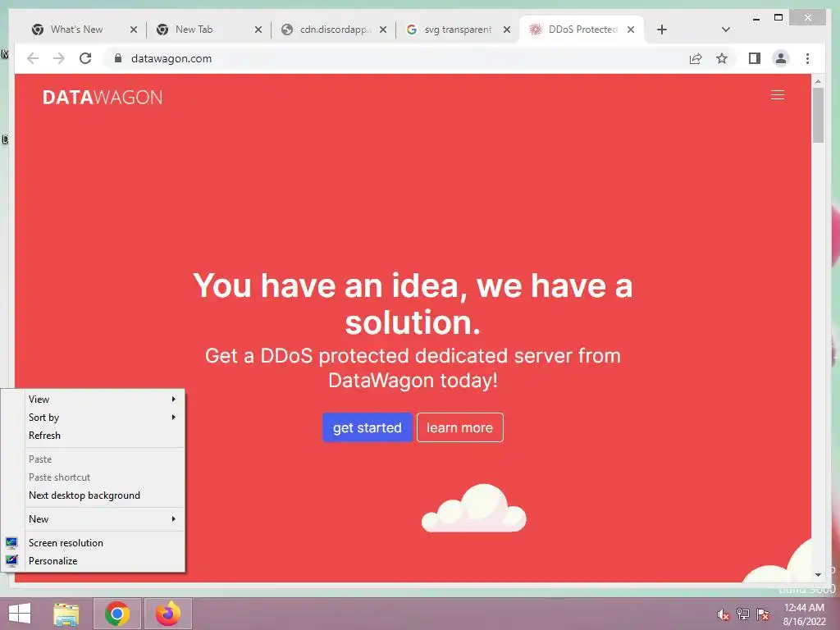This screenshot has width=840, height=630.
Task: Expand the tab search chevron
Action: [x=726, y=30]
